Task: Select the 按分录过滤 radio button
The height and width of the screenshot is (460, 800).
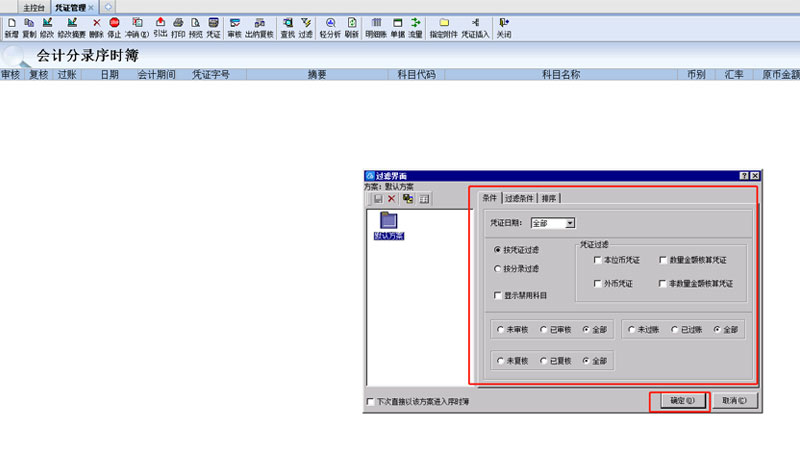Action: click(x=498, y=269)
